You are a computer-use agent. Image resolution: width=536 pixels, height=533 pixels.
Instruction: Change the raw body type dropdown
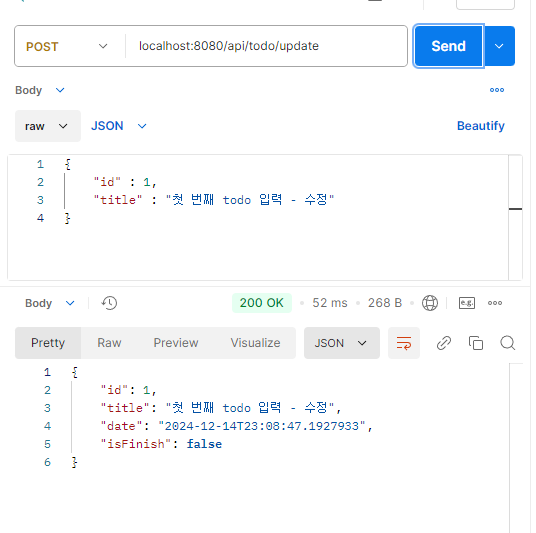48,126
